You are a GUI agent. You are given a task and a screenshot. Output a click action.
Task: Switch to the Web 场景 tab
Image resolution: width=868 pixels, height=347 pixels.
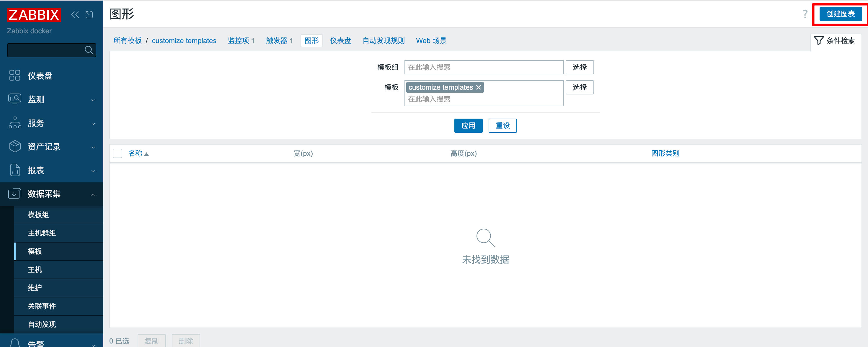(431, 41)
